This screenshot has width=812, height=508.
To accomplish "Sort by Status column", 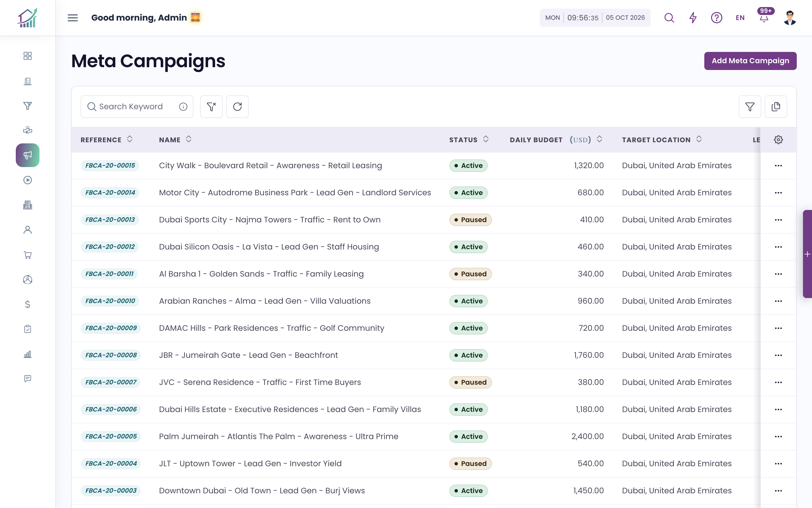I will click(486, 139).
